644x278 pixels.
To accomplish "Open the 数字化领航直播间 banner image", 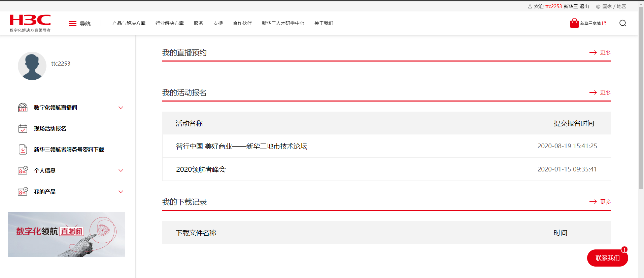I will coord(66,234).
